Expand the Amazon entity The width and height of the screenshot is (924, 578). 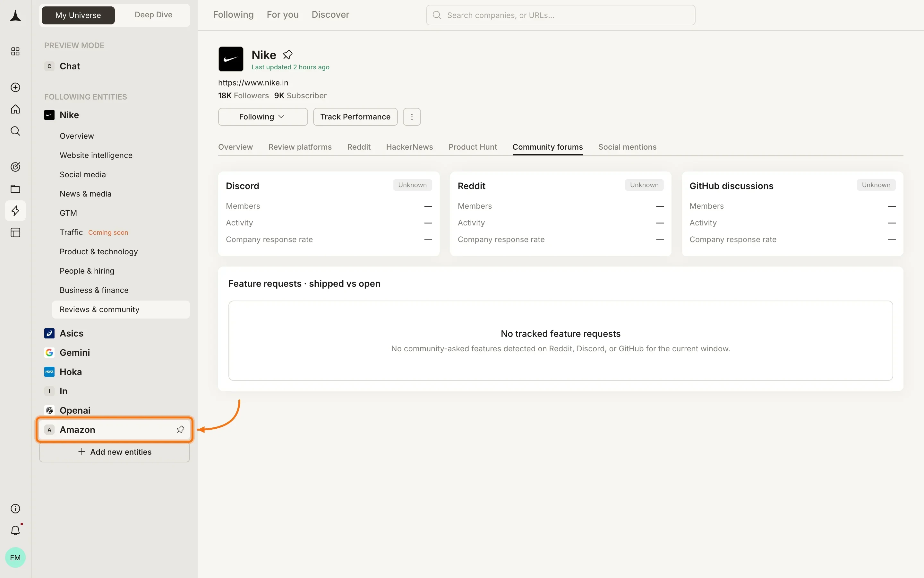115,429
